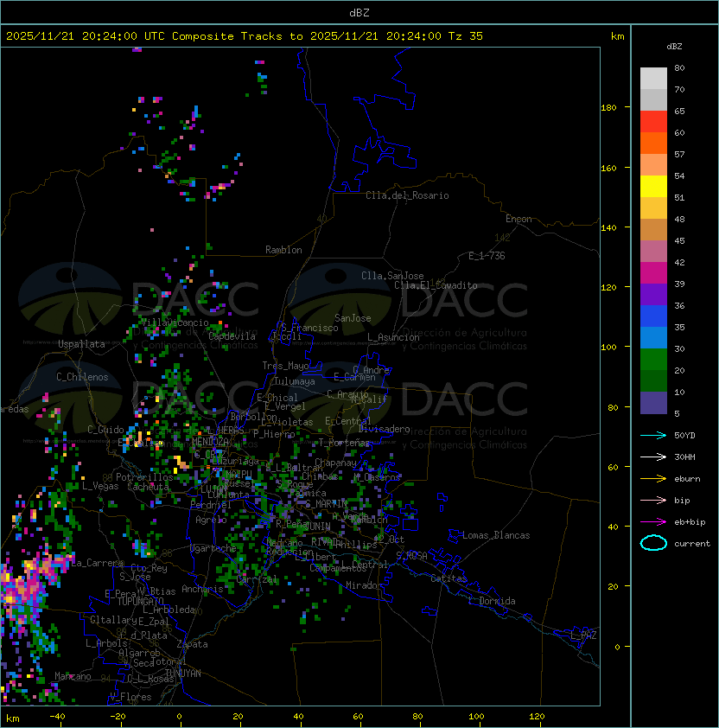Click the 'C_Guido' map label
The image size is (719, 728).
tap(105, 430)
